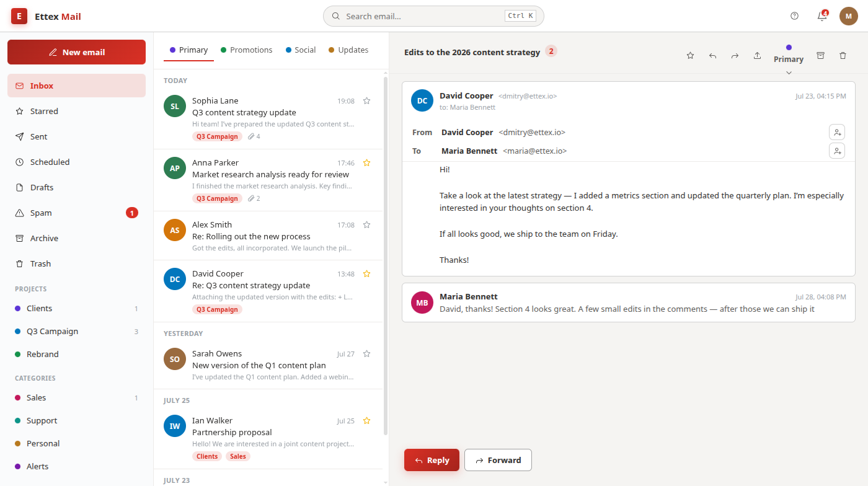Screen dimensions: 868x486
Task: Click the attachment icon on Sophia Lane's email
Action: point(251,136)
